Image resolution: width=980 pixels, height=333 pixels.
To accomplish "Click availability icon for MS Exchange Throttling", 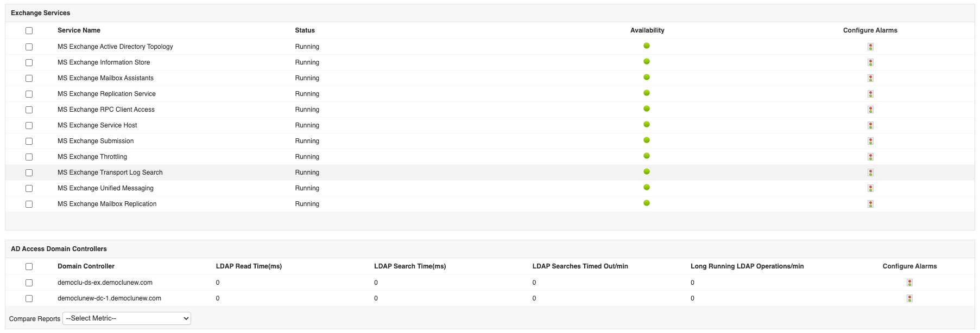I will click(x=647, y=156).
